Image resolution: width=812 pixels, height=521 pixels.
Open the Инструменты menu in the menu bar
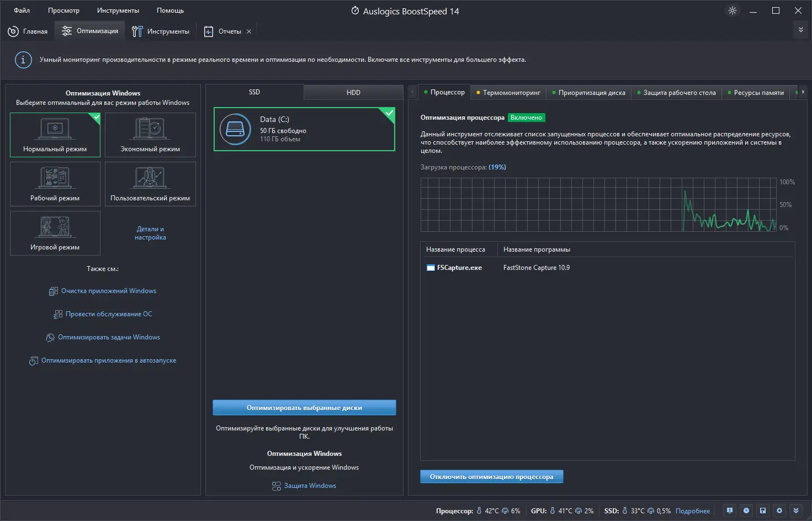tap(118, 10)
